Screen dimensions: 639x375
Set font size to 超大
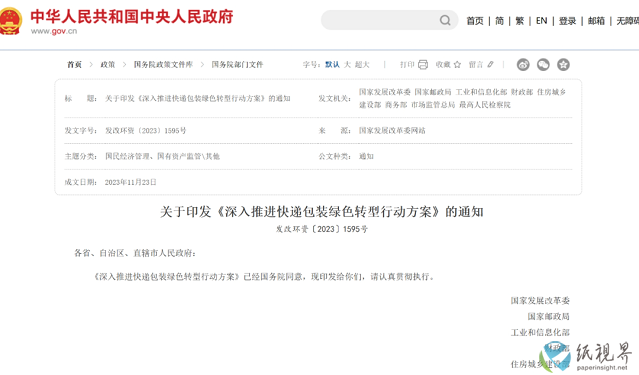coord(362,64)
